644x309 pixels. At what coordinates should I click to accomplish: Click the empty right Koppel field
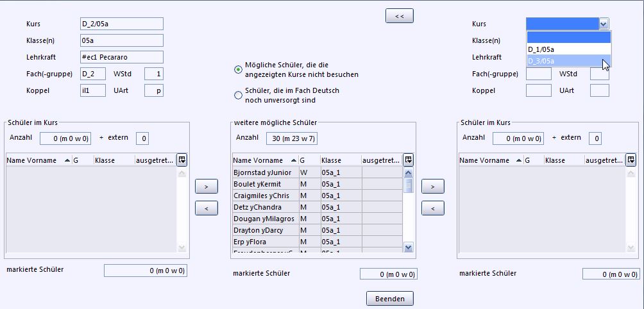(x=538, y=90)
